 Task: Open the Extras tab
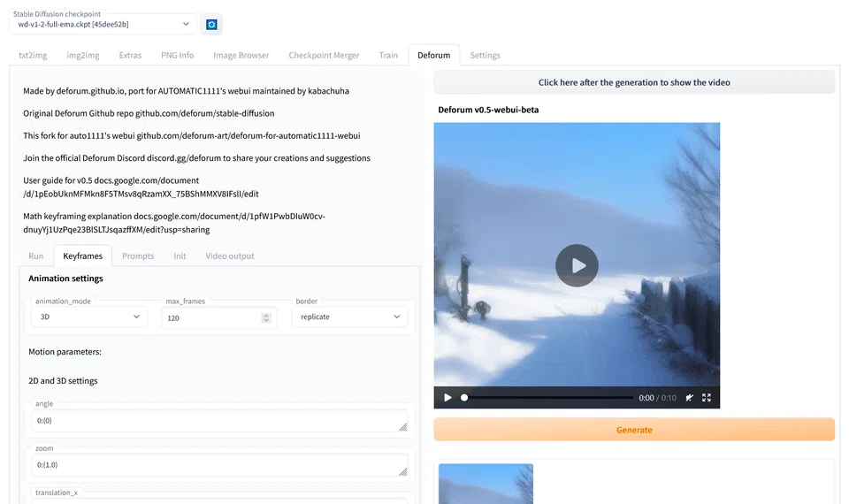[130, 55]
